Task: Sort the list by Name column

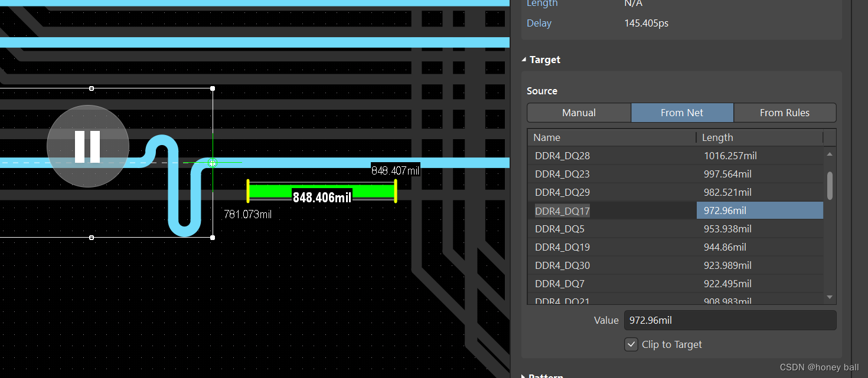Action: (x=546, y=137)
